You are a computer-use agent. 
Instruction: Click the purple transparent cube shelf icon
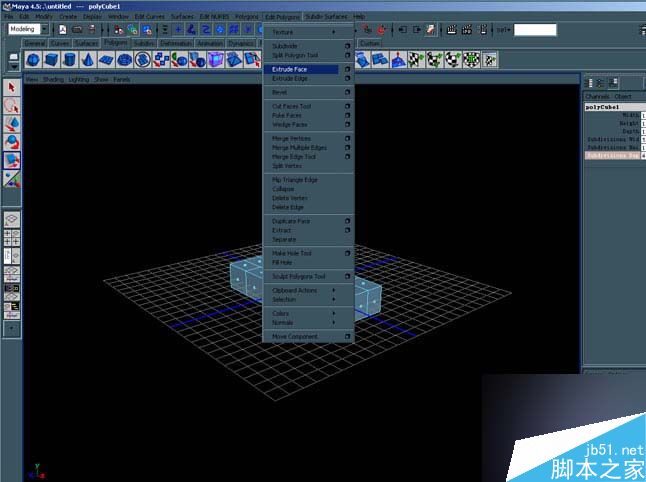(x=215, y=60)
